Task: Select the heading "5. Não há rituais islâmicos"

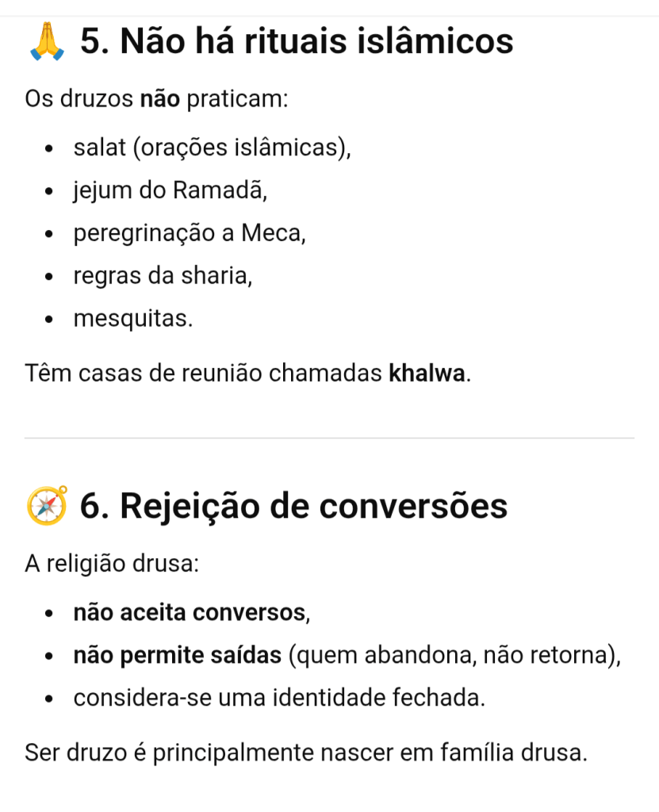Action: coord(297,41)
